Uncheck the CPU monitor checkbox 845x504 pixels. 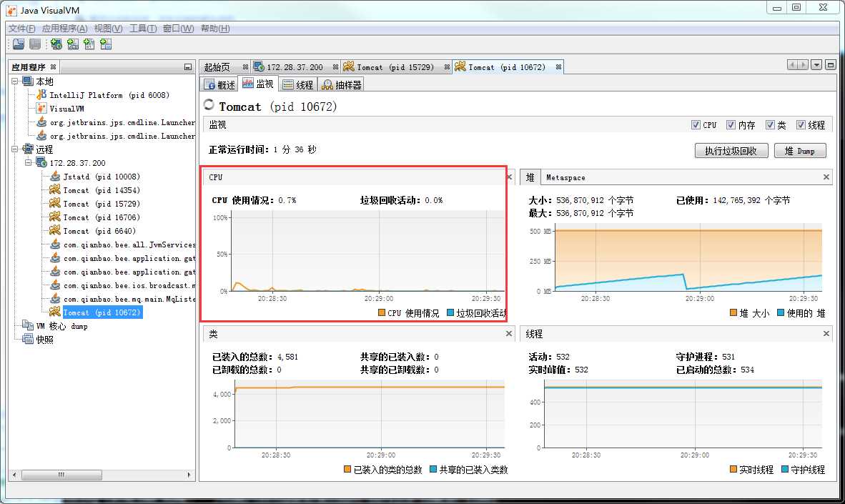696,124
